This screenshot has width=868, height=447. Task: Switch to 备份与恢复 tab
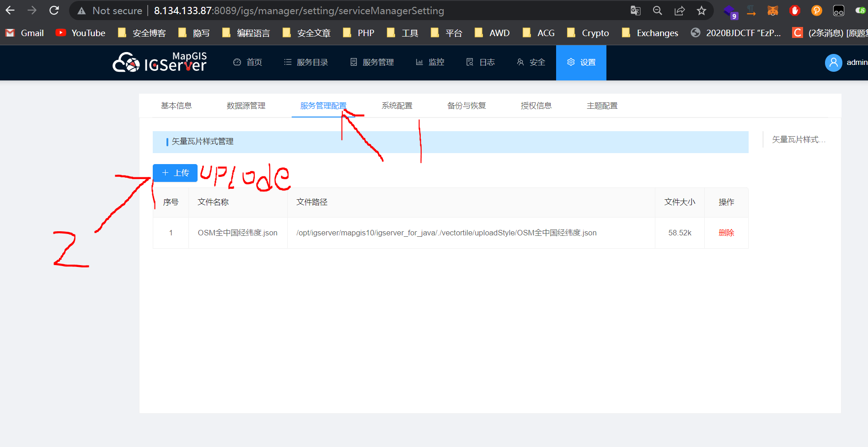tap(466, 106)
